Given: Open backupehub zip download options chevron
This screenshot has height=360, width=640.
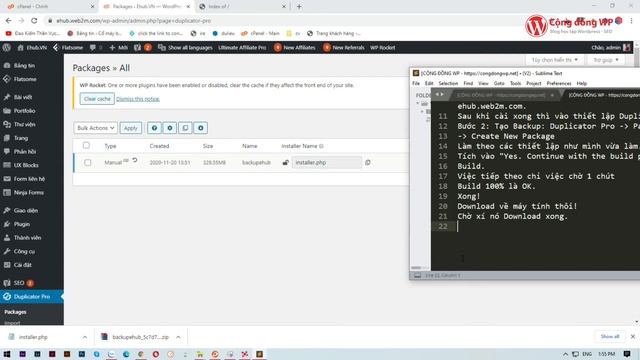Looking at the screenshot, I should [x=178, y=337].
